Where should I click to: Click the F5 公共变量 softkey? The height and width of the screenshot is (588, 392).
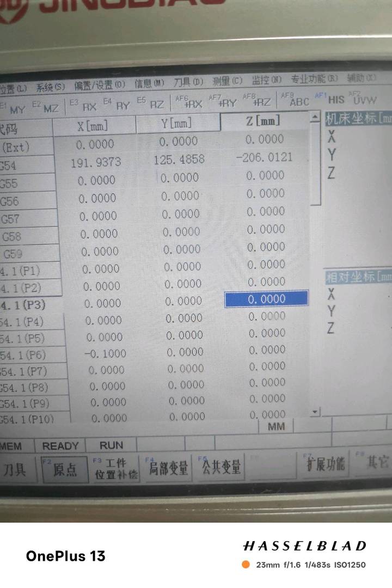pos(220,467)
